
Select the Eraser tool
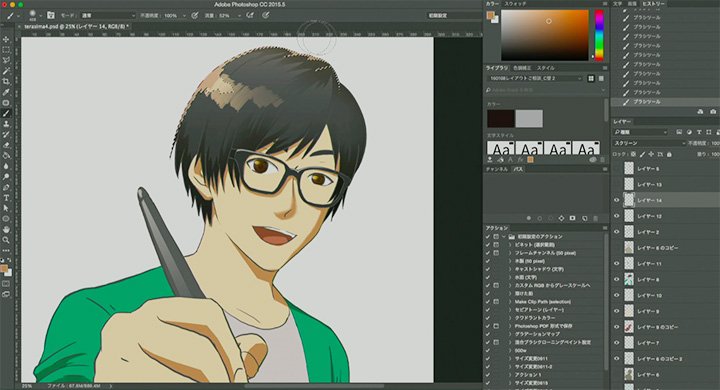(6, 145)
